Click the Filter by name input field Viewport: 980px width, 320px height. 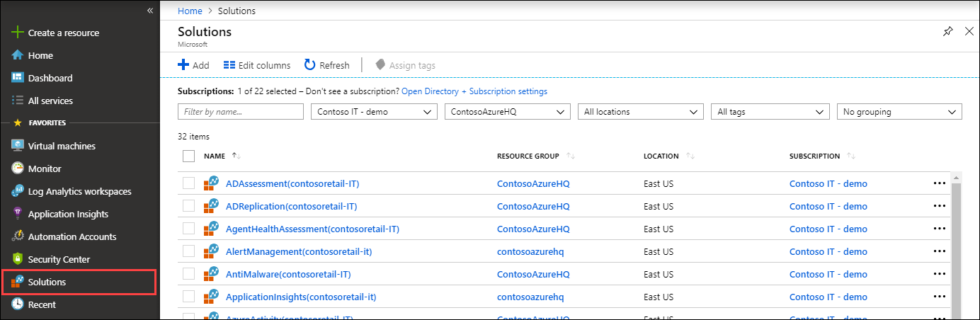pyautogui.click(x=241, y=112)
